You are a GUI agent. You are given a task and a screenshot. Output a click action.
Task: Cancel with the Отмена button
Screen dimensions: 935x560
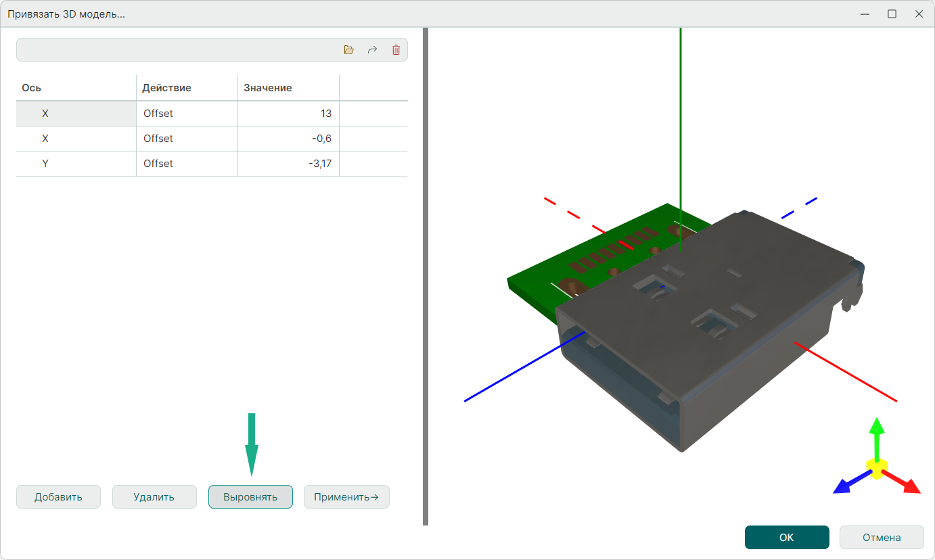(x=881, y=538)
